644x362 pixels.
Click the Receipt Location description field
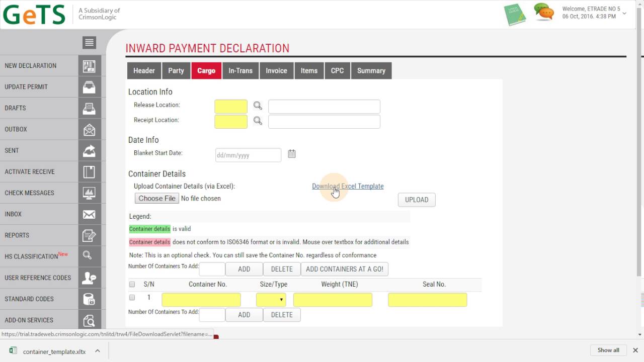click(324, 121)
